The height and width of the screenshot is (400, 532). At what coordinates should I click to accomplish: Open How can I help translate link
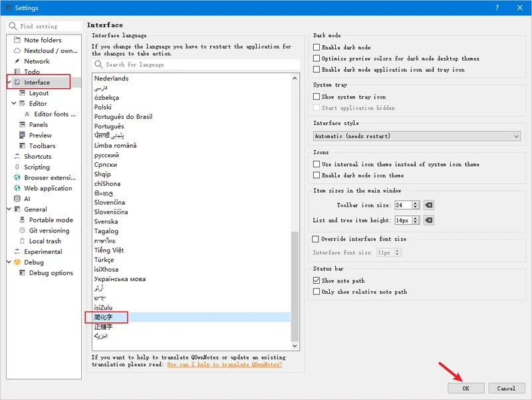point(225,364)
